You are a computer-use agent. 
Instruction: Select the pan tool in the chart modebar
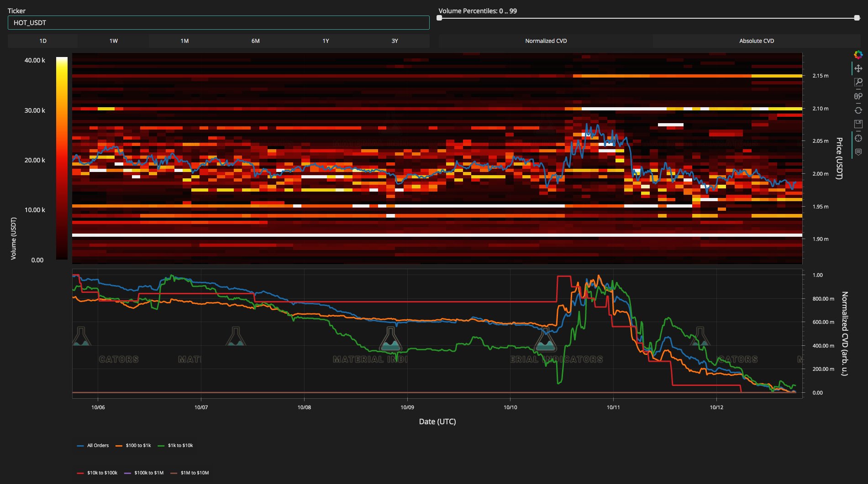[859, 69]
